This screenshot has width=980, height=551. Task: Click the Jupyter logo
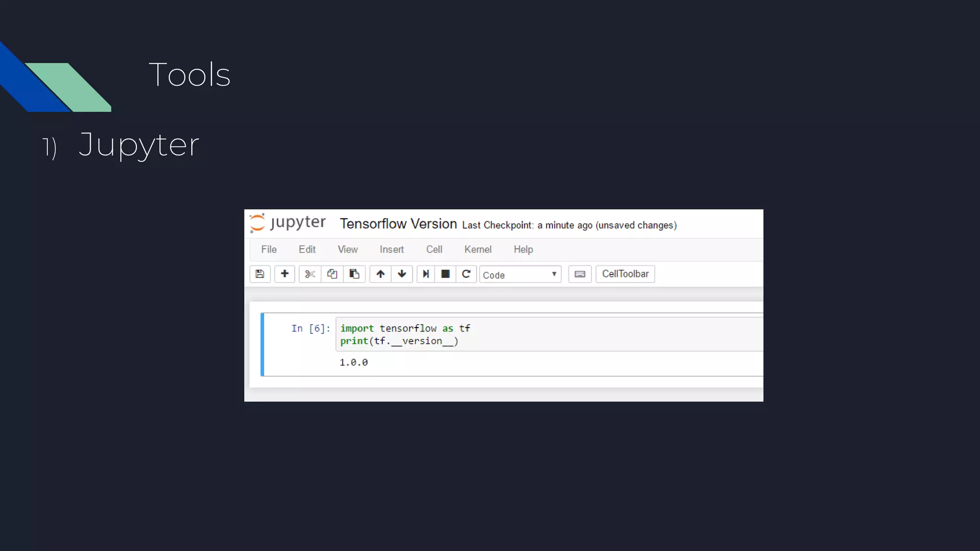click(x=288, y=223)
